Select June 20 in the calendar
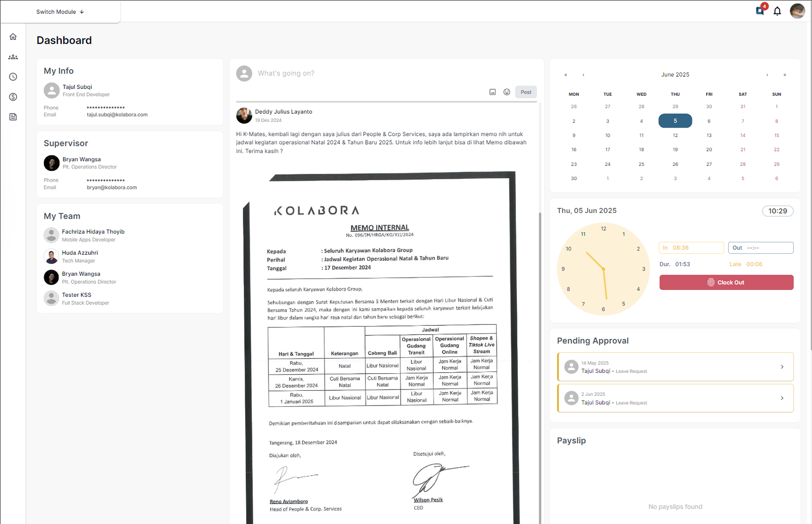Viewport: 812px width, 524px height. click(x=709, y=150)
